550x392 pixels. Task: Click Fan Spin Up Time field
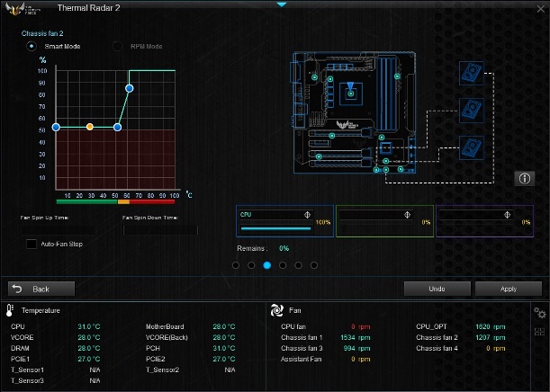[x=58, y=230]
